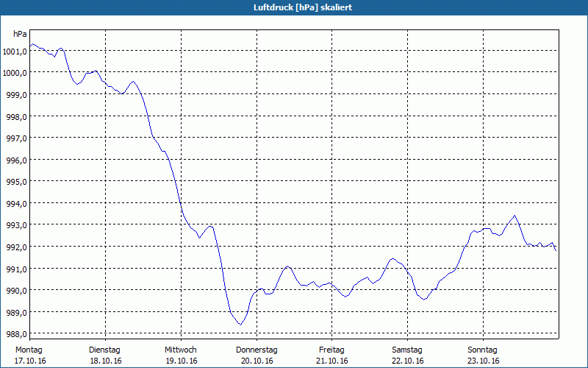Click the Freitag day label
The image size is (588, 368).
331,350
